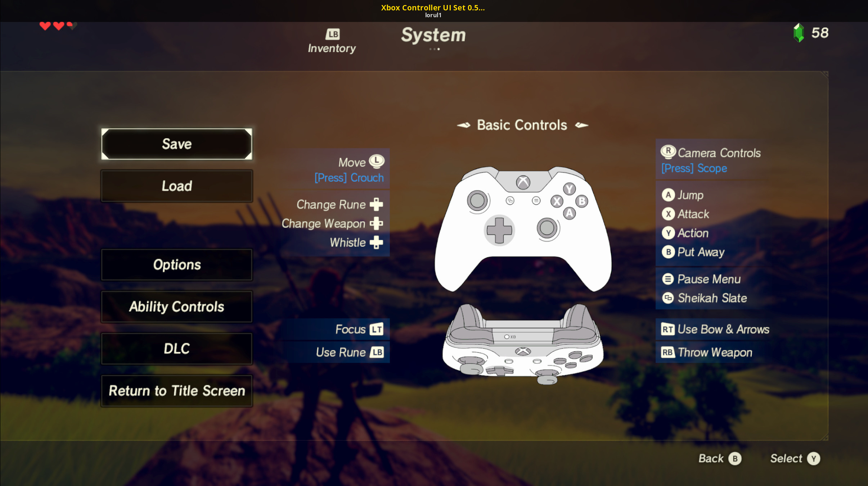Select the Use Bow & Arrows (RT) icon

tap(666, 329)
